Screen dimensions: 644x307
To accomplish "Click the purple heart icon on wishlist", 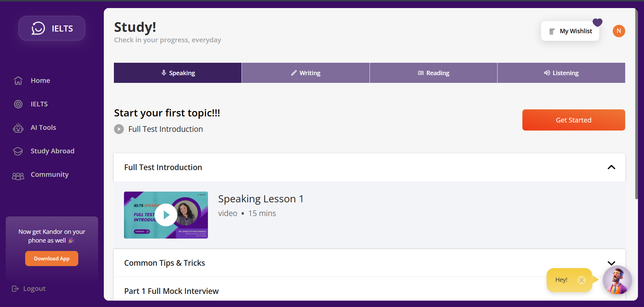I will [x=598, y=22].
